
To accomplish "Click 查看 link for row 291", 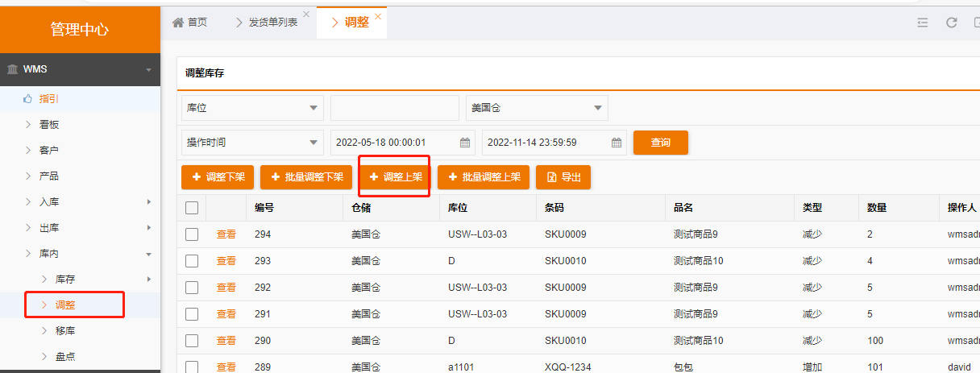I will 226,314.
